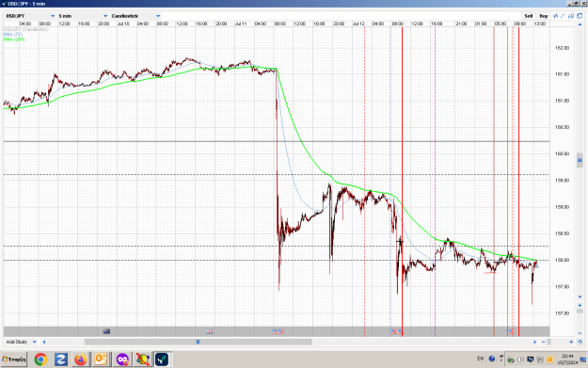Image resolution: width=588 pixels, height=368 pixels.
Task: Click the orange D tray icon
Action: tap(549, 360)
